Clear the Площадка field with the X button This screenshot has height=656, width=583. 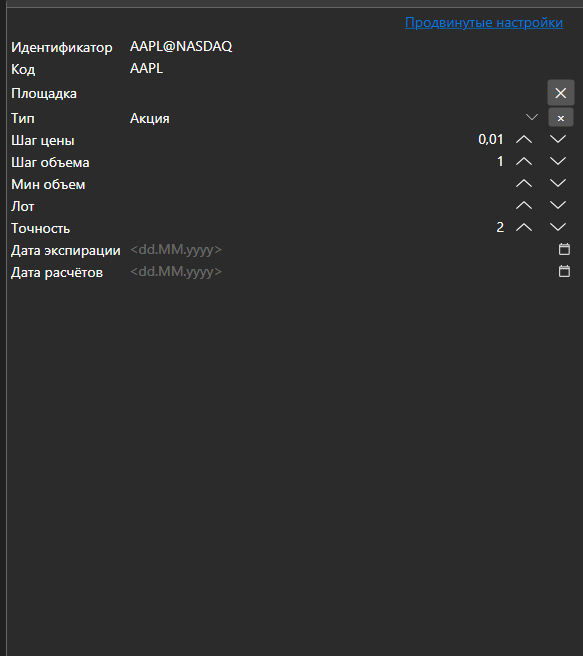click(x=561, y=93)
